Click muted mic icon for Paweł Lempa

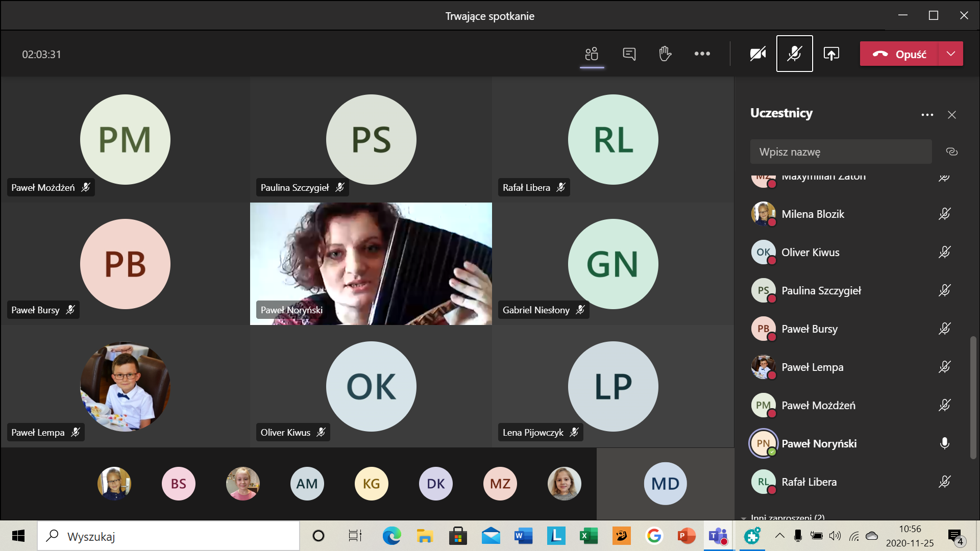(944, 367)
